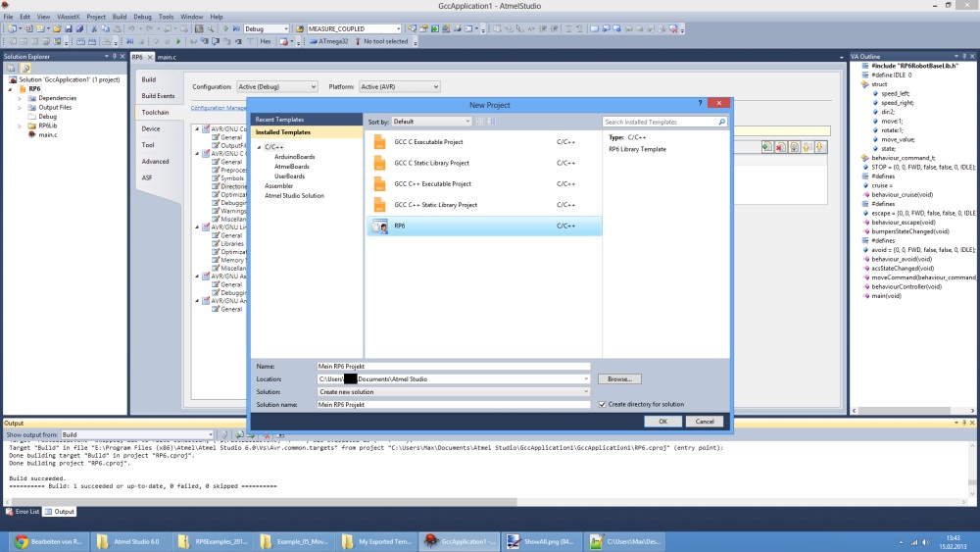Pick GCC C++ Static Library Project template
Screen dimensions: 980x552
pos(435,205)
